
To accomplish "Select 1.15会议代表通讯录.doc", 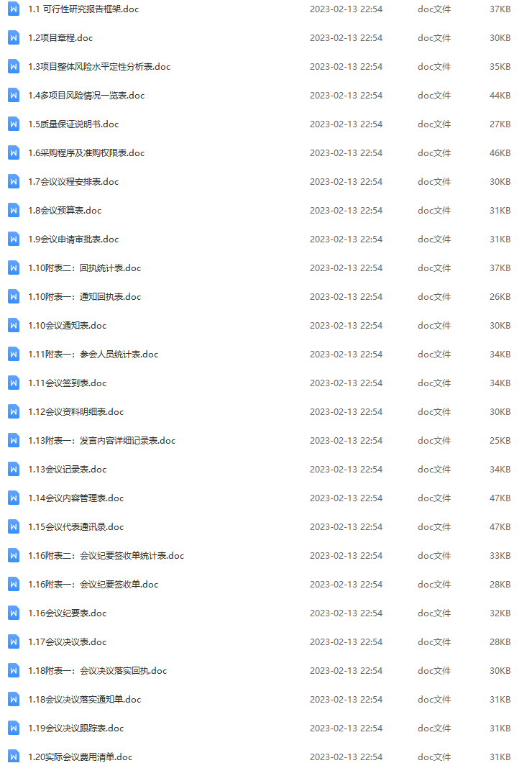I will coord(76,526).
